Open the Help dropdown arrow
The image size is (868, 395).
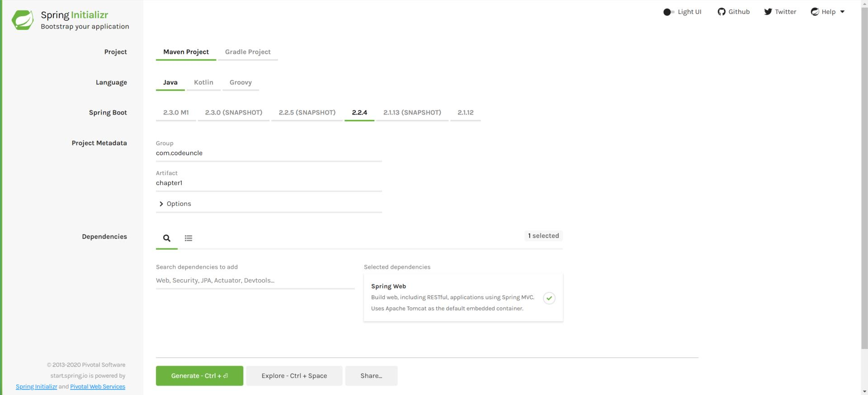(x=842, y=12)
